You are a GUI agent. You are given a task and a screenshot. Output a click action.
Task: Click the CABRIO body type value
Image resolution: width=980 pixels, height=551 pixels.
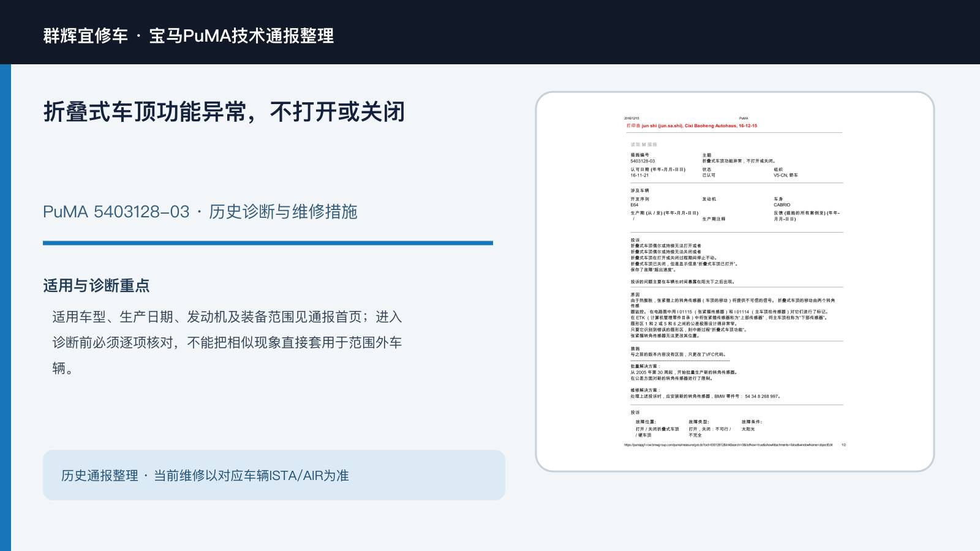coord(782,205)
